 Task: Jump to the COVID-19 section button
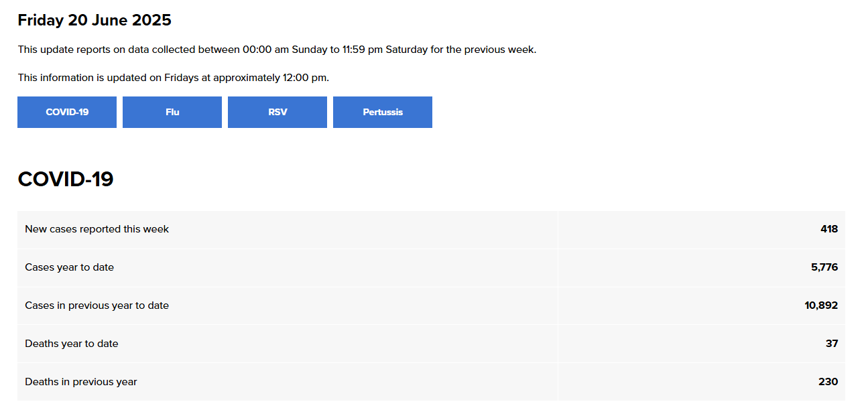(67, 112)
